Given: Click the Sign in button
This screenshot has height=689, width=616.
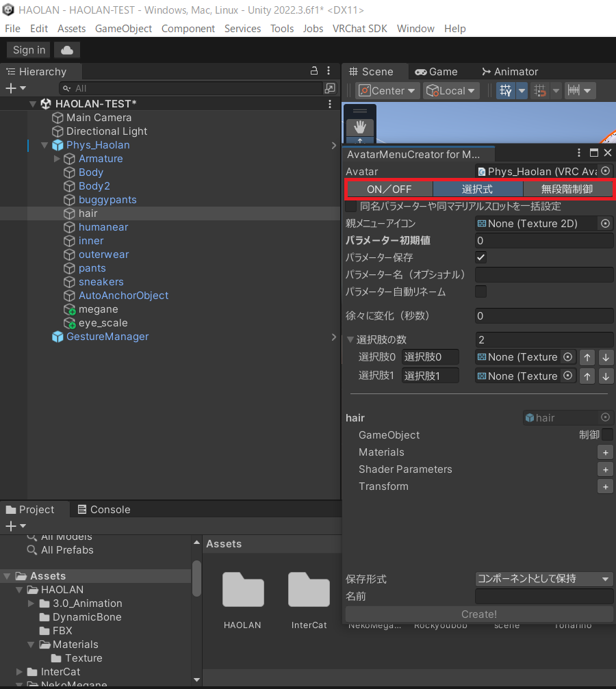Looking at the screenshot, I should 29,50.
